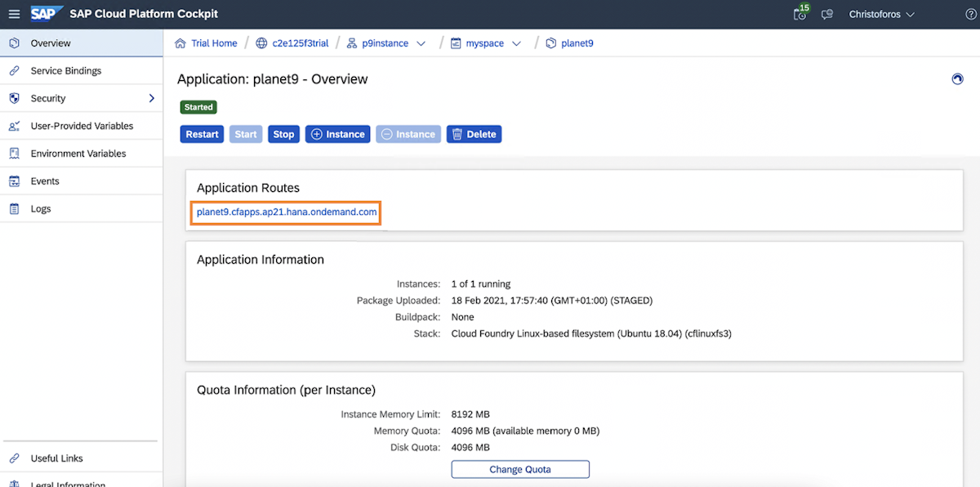Open the help question mark icon

[970, 14]
